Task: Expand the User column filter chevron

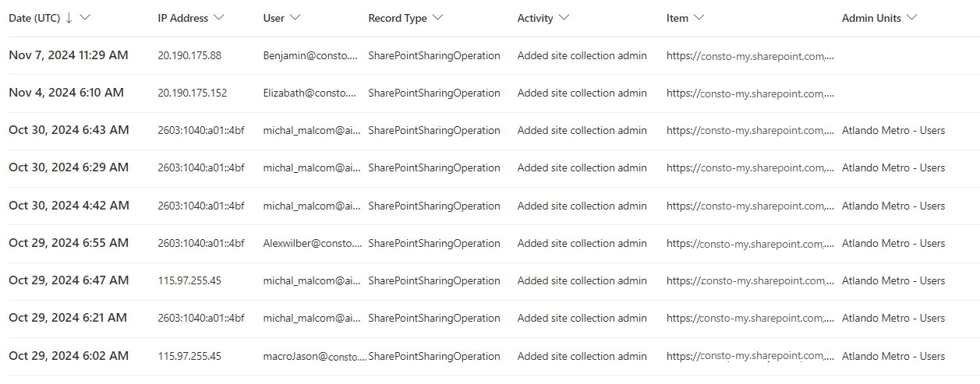Action: pyautogui.click(x=295, y=18)
